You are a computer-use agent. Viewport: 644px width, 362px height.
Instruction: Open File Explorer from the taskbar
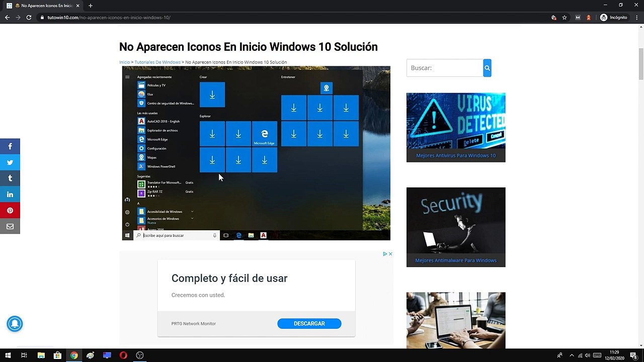pos(41,355)
